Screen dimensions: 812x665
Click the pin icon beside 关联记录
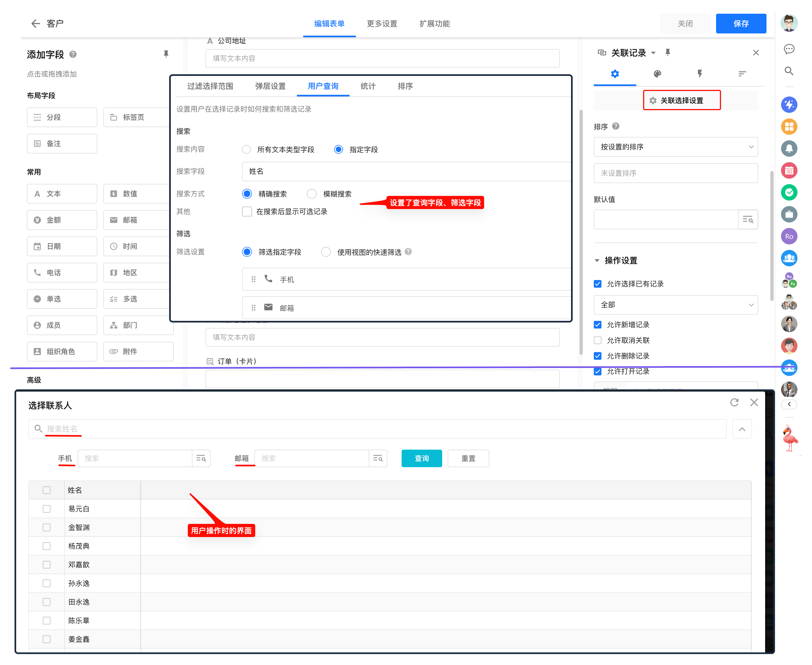pyautogui.click(x=667, y=53)
